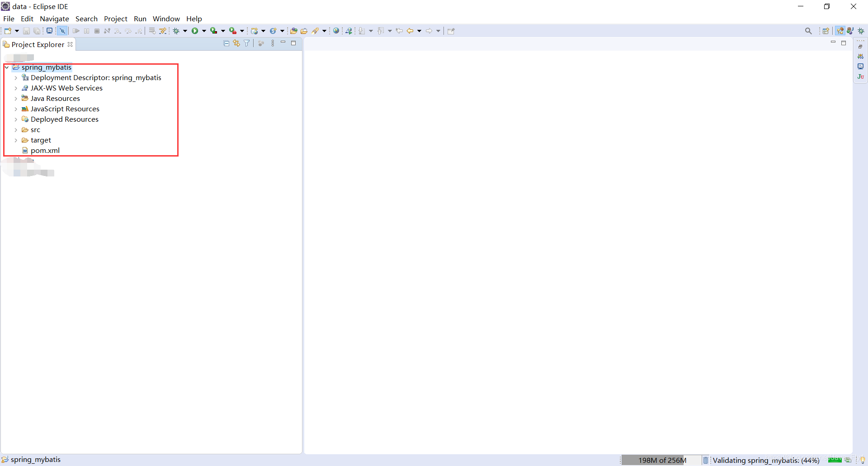Click the green Run button

(x=195, y=31)
